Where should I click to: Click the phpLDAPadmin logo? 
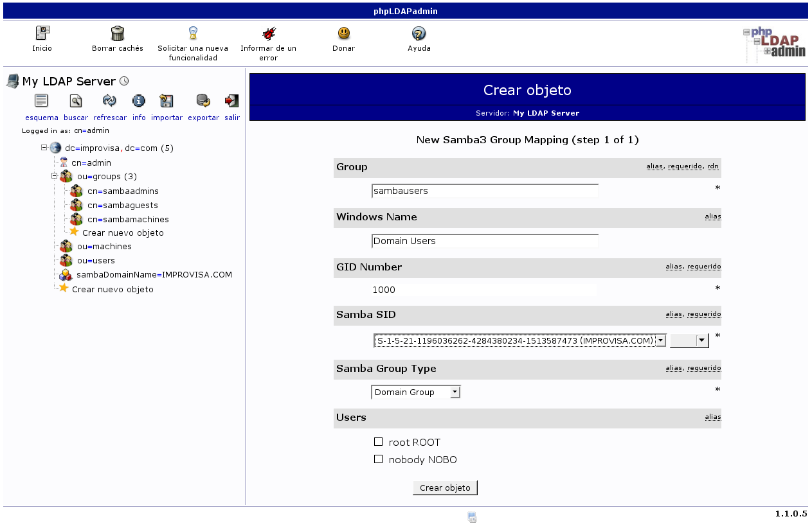pos(774,44)
